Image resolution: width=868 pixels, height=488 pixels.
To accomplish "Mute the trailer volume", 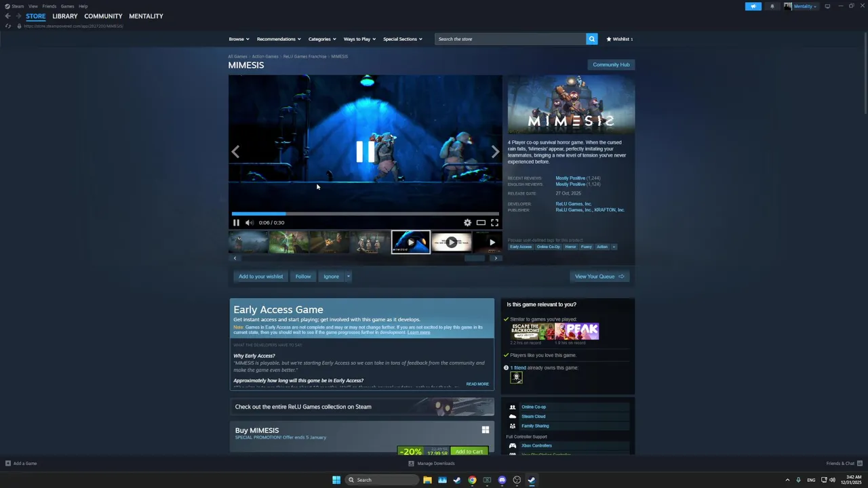I will coord(249,222).
